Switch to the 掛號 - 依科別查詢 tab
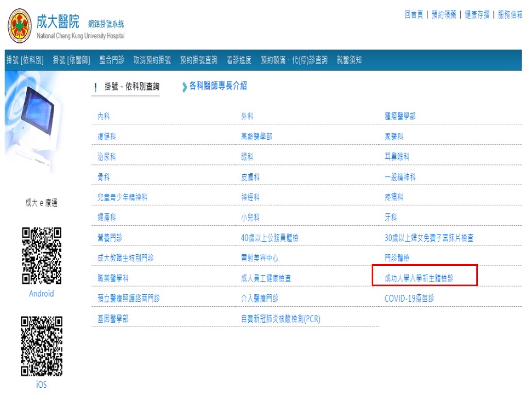The height and width of the screenshot is (398, 532). coord(131,87)
